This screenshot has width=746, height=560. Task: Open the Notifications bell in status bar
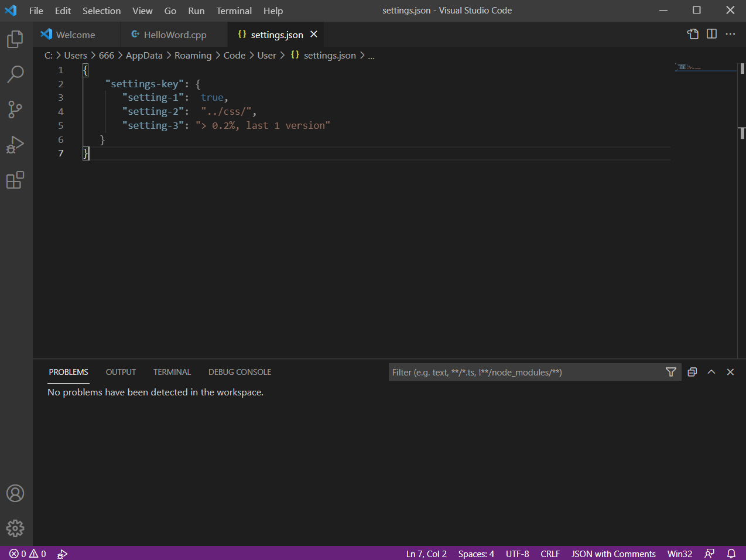pos(731,554)
